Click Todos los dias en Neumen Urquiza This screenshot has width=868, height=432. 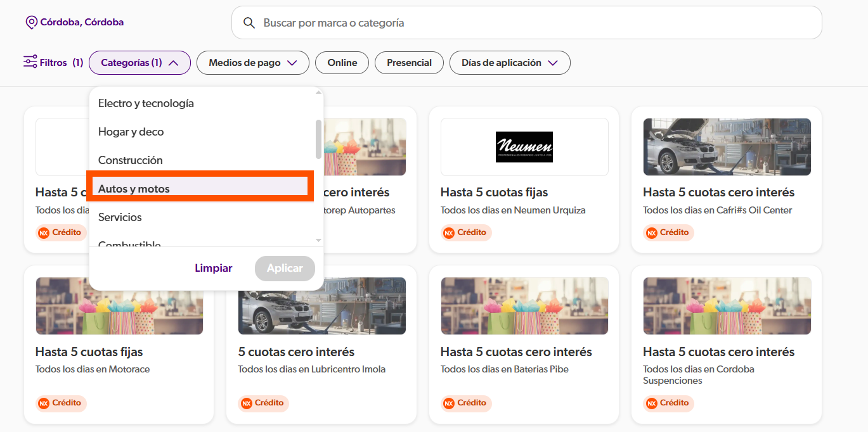513,210
